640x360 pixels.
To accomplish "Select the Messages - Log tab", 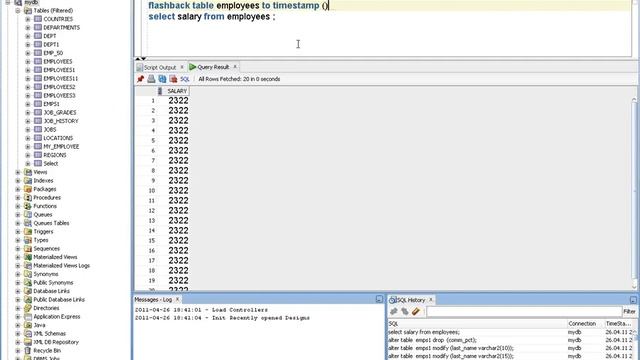I will (153, 299).
